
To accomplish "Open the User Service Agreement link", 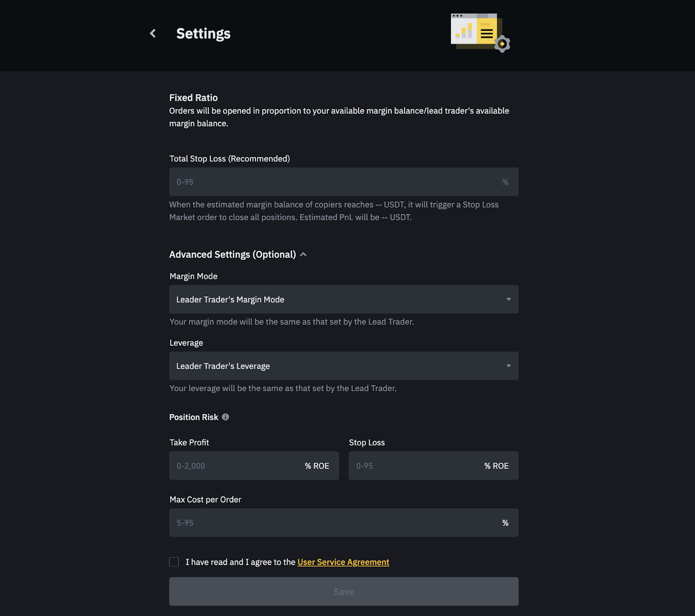I will (x=343, y=562).
